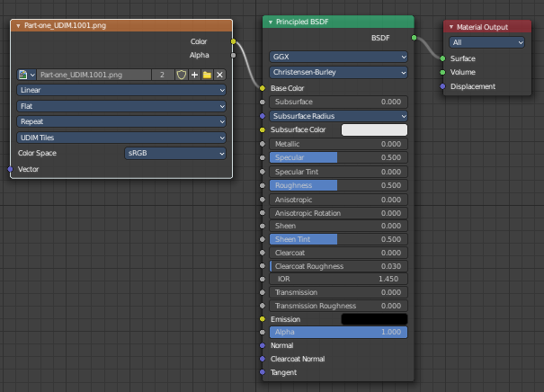Open the Repeat extension dropdown
The height and width of the screenshot is (392, 544).
tap(121, 121)
